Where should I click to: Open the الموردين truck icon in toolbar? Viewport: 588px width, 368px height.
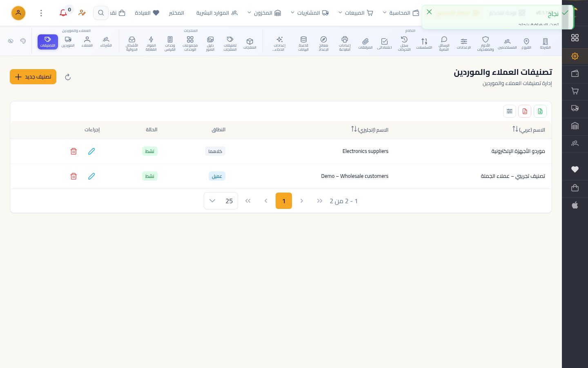coord(68,42)
